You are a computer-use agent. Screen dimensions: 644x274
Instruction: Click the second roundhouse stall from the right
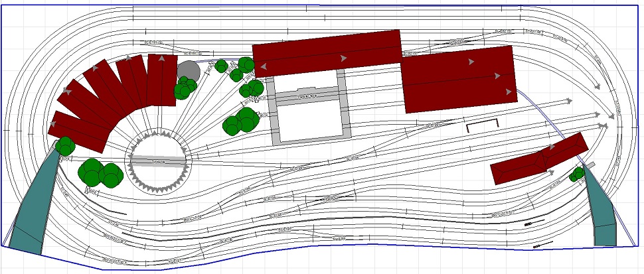point(133,80)
